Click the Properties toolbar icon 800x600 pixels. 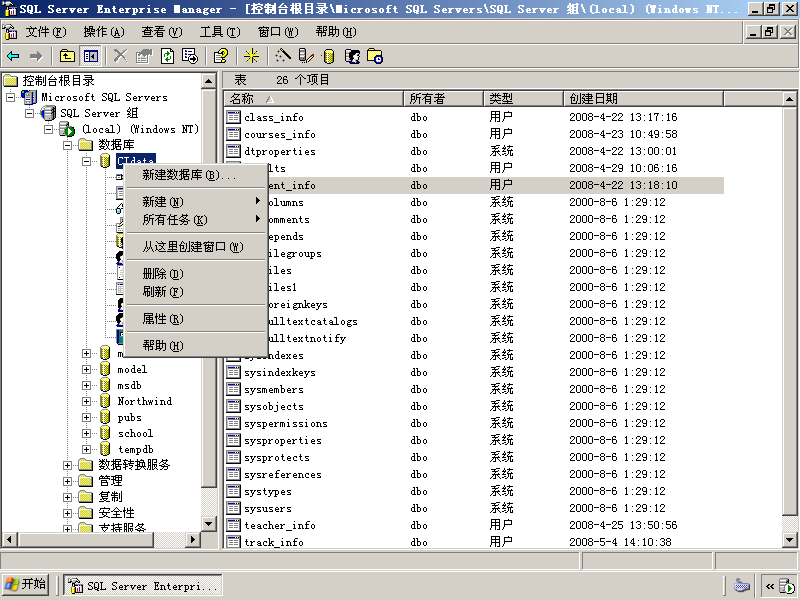coord(144,56)
